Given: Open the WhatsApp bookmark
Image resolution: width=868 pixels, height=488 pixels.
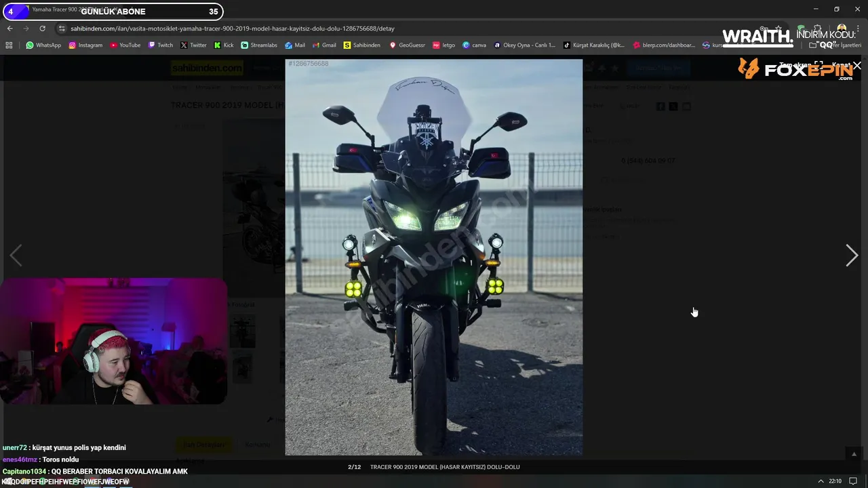Looking at the screenshot, I should [43, 45].
